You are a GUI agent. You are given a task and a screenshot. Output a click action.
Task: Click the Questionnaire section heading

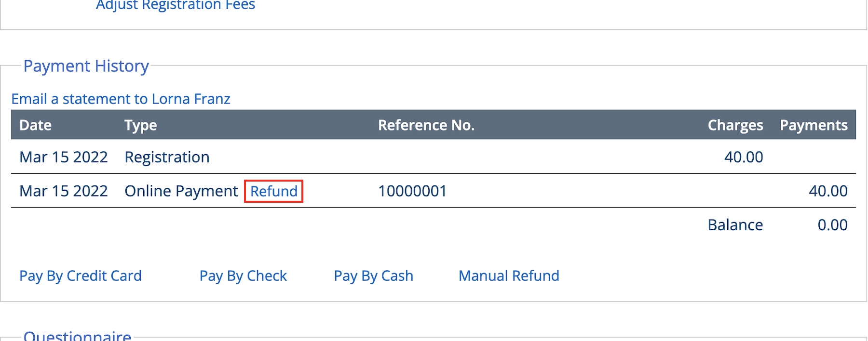click(x=77, y=336)
